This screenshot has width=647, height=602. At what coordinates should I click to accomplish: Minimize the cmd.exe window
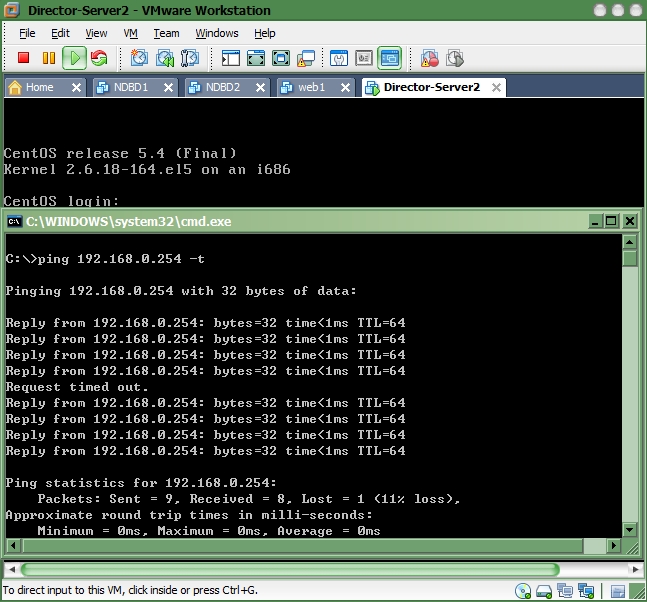[x=595, y=222]
